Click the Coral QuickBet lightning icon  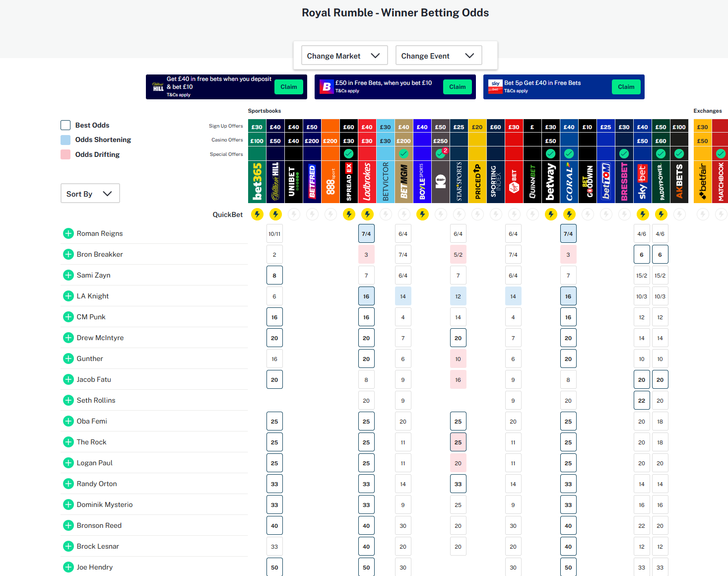[x=569, y=214]
